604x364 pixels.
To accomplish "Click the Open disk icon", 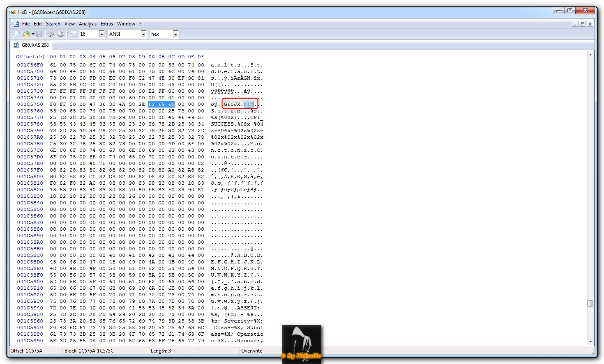I will (60, 34).
